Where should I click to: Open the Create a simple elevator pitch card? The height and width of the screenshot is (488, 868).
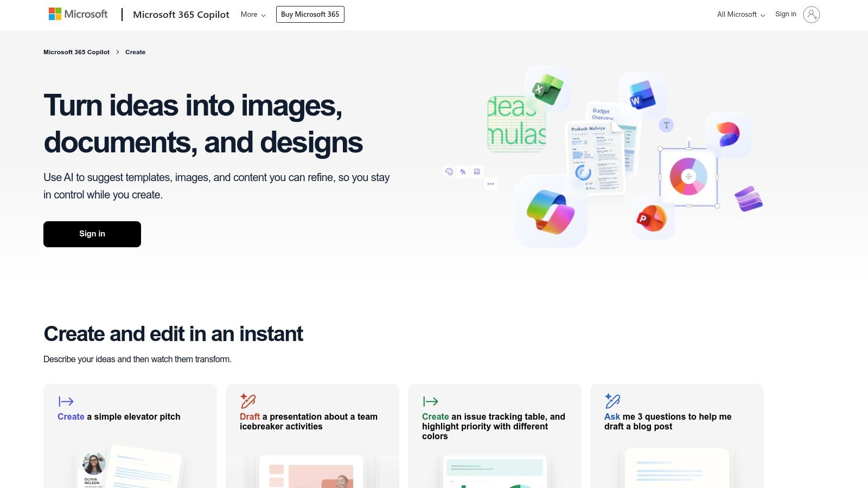point(130,436)
